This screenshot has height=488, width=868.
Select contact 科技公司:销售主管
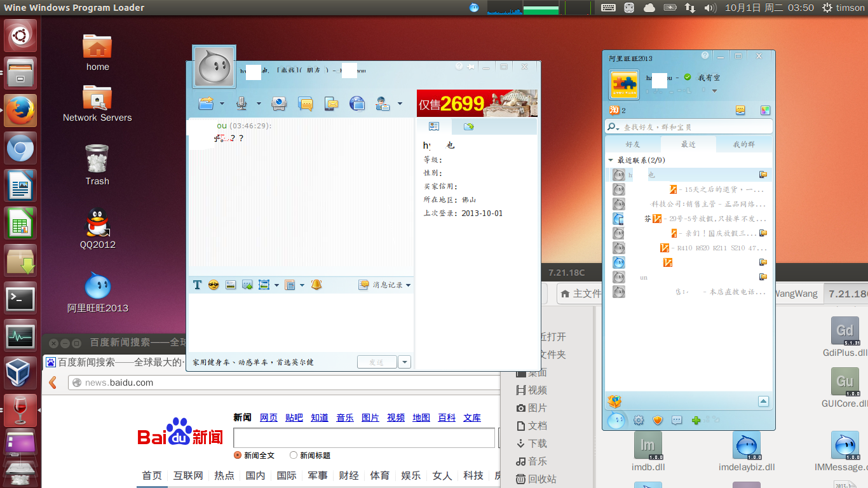coord(689,204)
